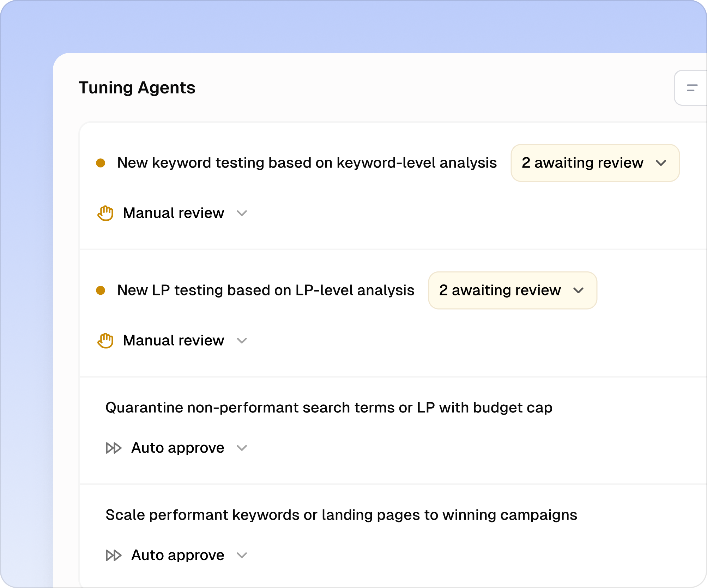Expand Manual review chevron under keyword testing
The image size is (707, 588).
242,213
